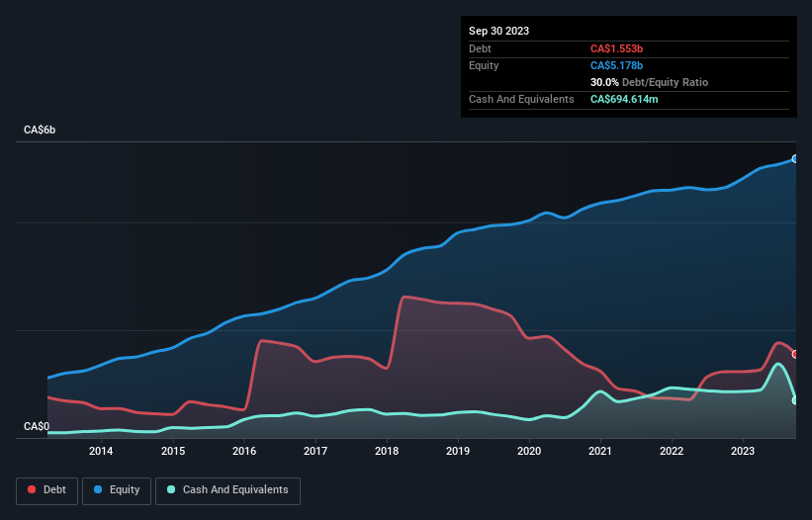Click the 2014 x-axis label
812x520 pixels.
coord(101,451)
